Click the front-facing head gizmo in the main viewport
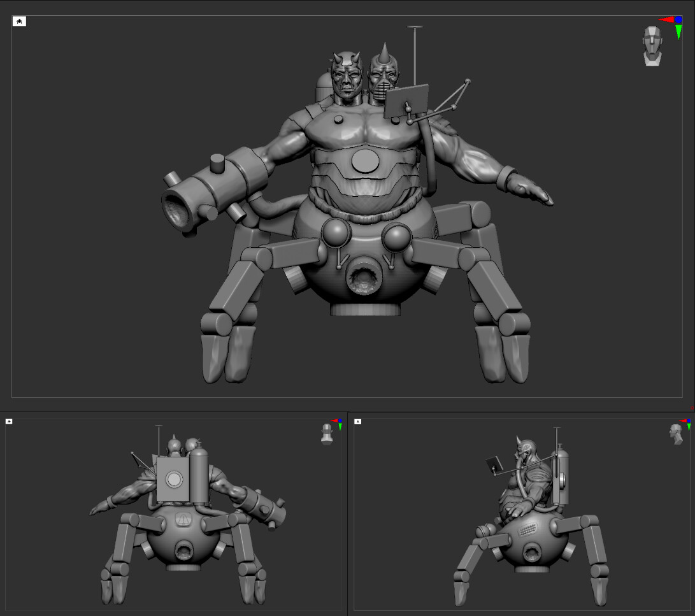Image resolution: width=695 pixels, height=616 pixels. [652, 45]
